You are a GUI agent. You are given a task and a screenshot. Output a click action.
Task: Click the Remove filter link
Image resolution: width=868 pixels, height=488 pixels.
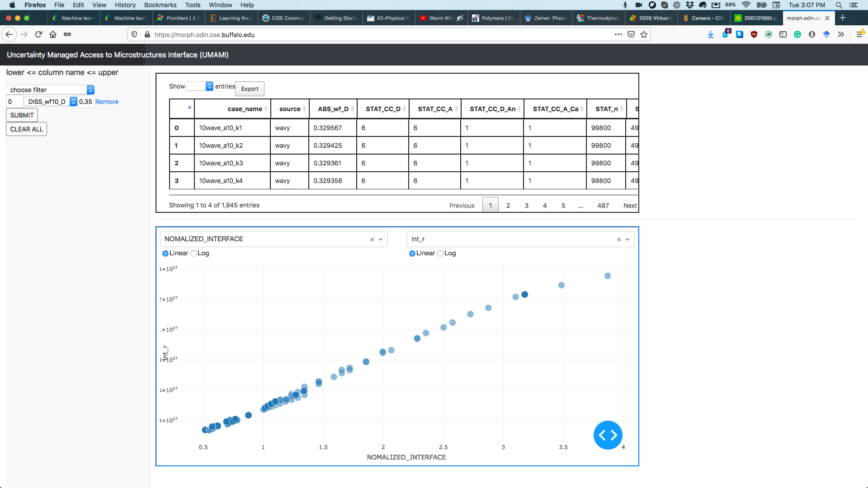click(107, 102)
